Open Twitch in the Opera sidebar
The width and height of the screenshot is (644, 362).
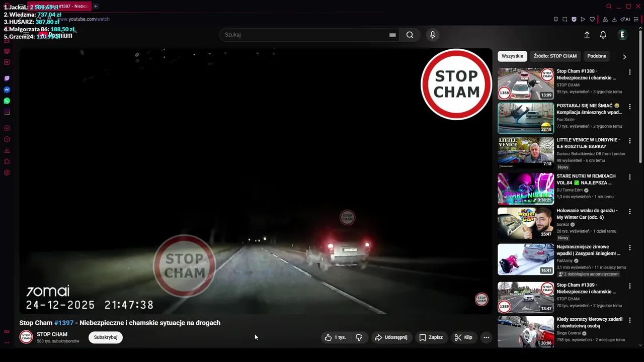[x=7, y=78]
